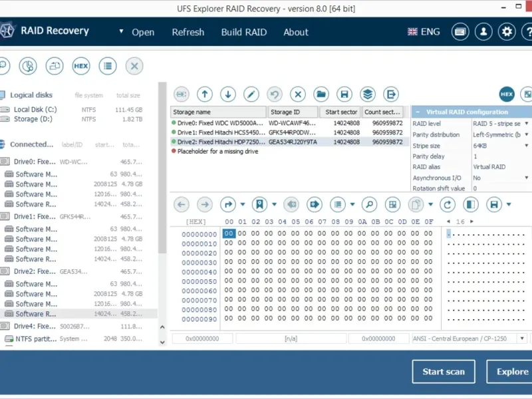Viewport: 532px width, 399px height.
Task: Click the Refresh menu item
Action: tap(188, 32)
